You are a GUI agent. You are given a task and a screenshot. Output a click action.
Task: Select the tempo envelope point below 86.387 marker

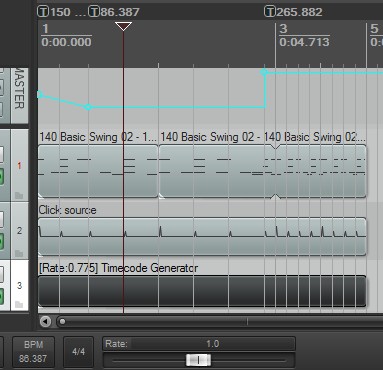click(88, 107)
